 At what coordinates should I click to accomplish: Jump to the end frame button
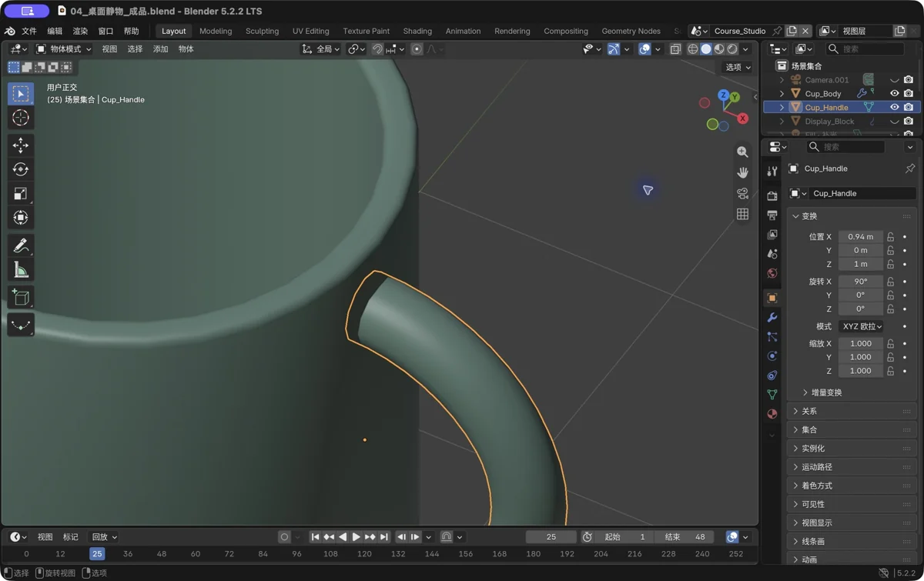tap(384, 537)
